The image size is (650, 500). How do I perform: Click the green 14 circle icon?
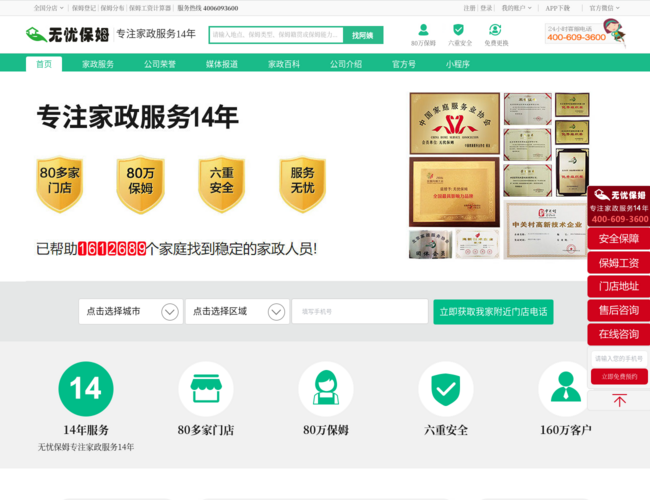86,388
